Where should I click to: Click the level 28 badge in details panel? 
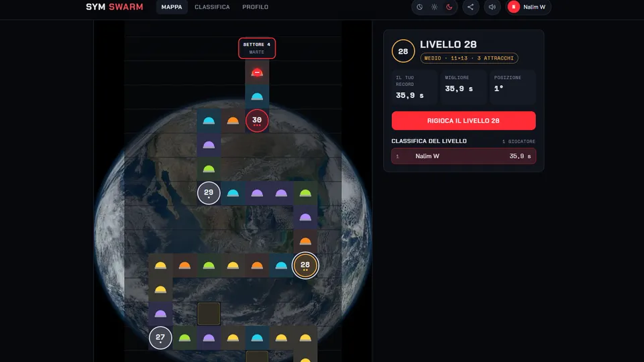click(x=403, y=52)
